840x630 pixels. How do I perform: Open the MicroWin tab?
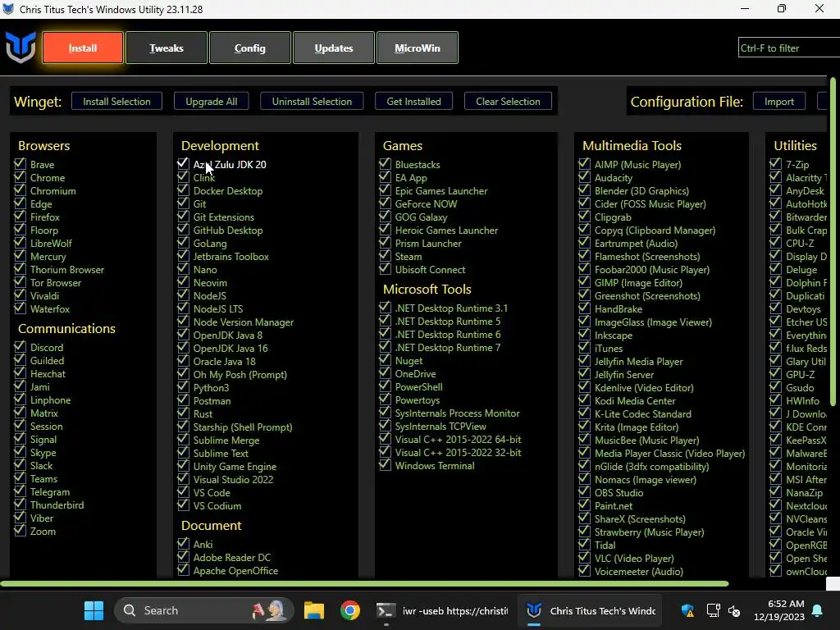pyautogui.click(x=418, y=48)
